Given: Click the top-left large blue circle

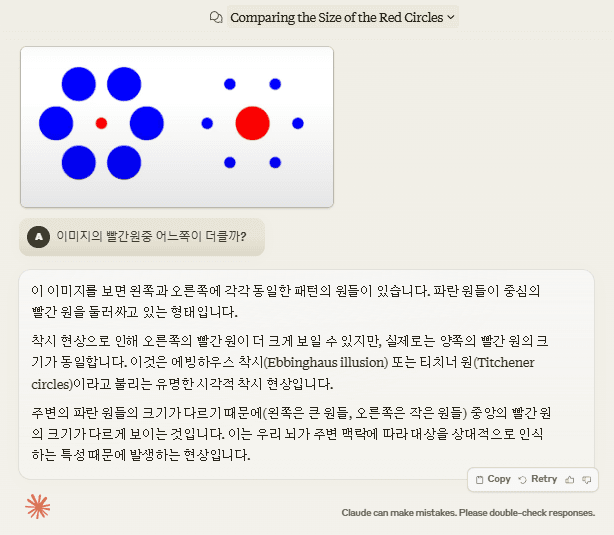Looking at the screenshot, I should [x=78, y=85].
